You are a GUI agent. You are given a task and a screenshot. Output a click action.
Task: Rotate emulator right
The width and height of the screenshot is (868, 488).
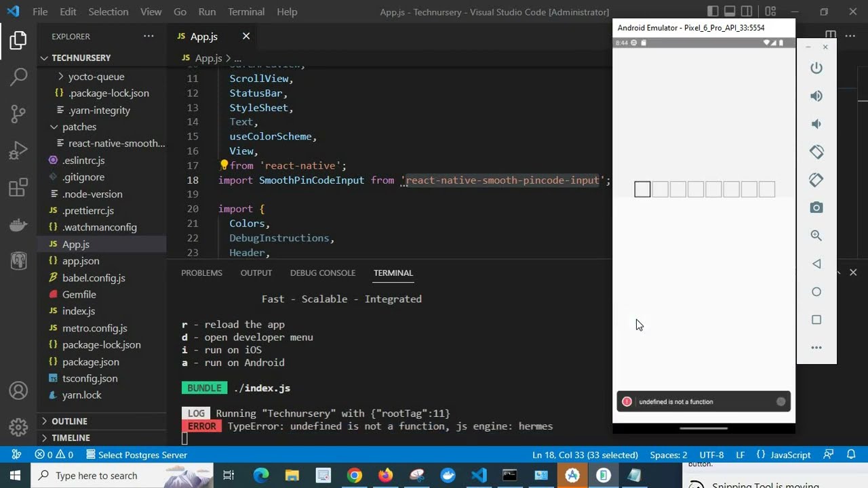click(816, 180)
